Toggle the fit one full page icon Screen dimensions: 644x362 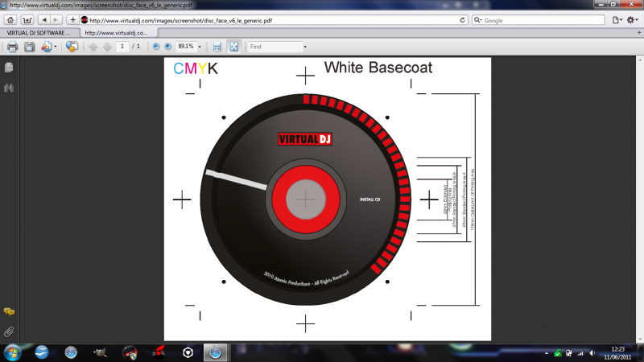click(x=234, y=47)
